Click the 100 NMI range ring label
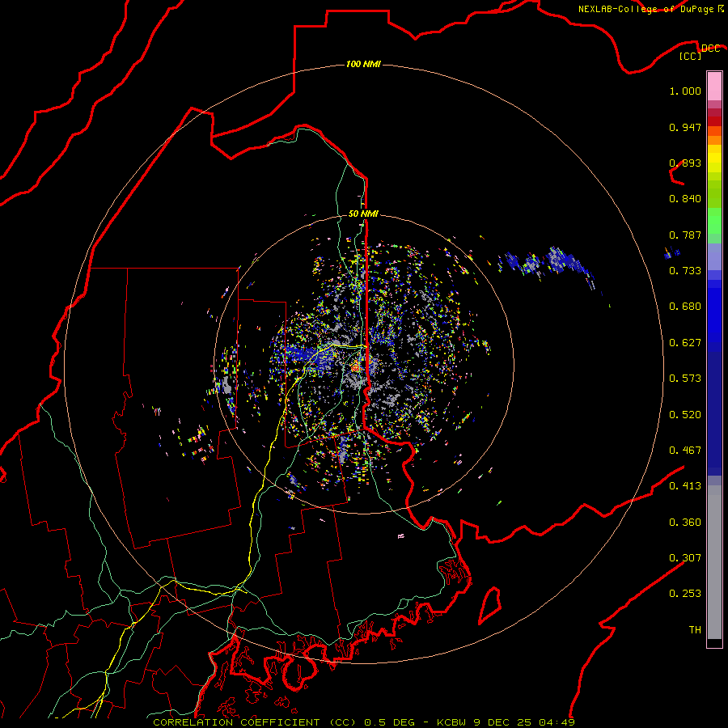 (x=363, y=64)
